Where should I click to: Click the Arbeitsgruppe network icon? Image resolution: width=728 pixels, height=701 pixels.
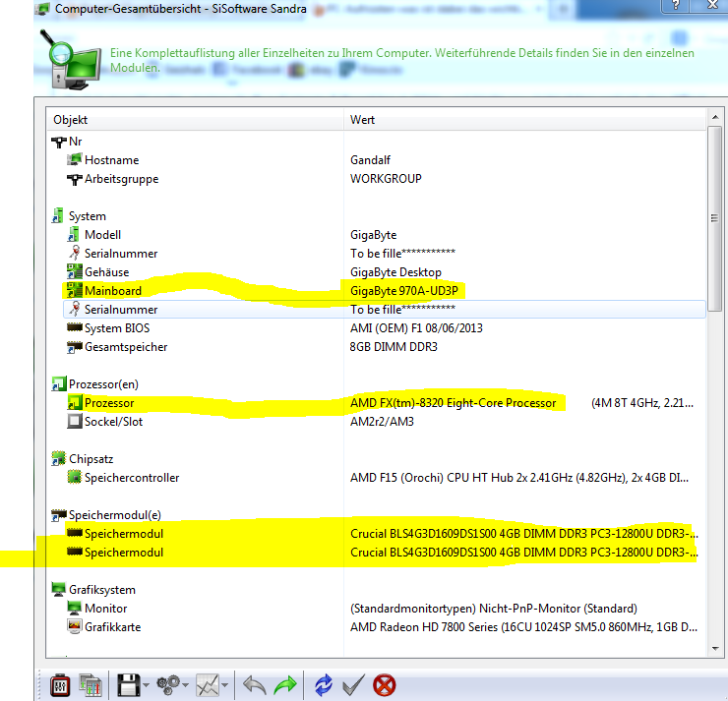(75, 179)
